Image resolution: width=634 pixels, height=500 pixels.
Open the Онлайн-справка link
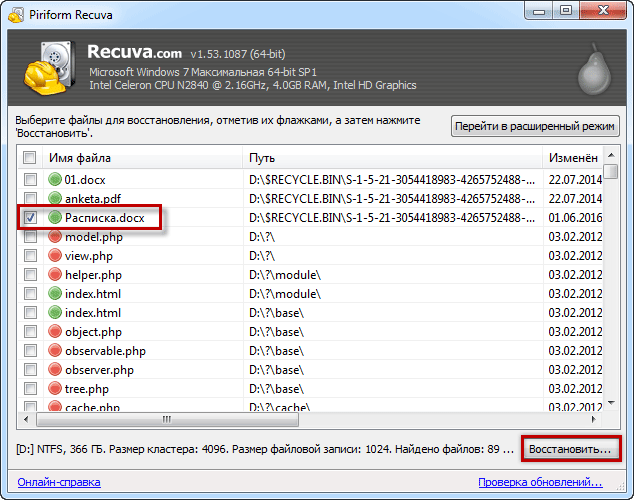pyautogui.click(x=58, y=482)
